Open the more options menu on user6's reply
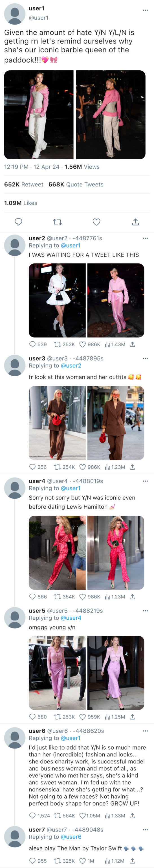154x868 pixels. tap(145, 731)
